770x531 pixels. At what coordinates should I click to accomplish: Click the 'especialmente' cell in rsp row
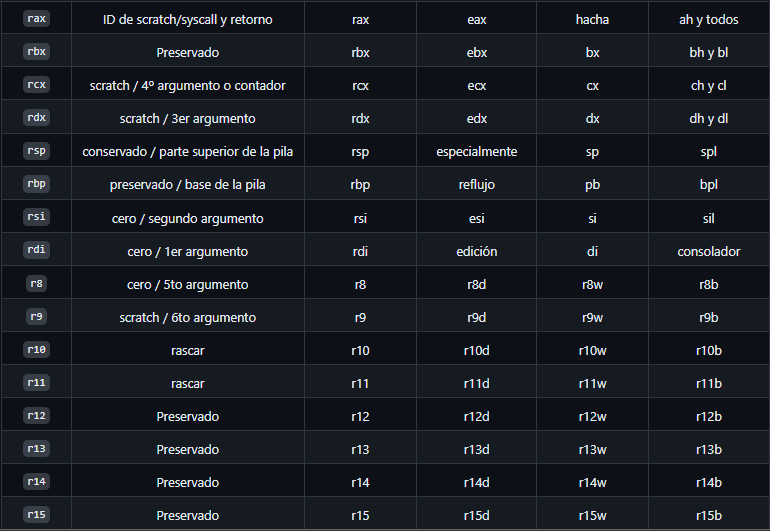476,151
